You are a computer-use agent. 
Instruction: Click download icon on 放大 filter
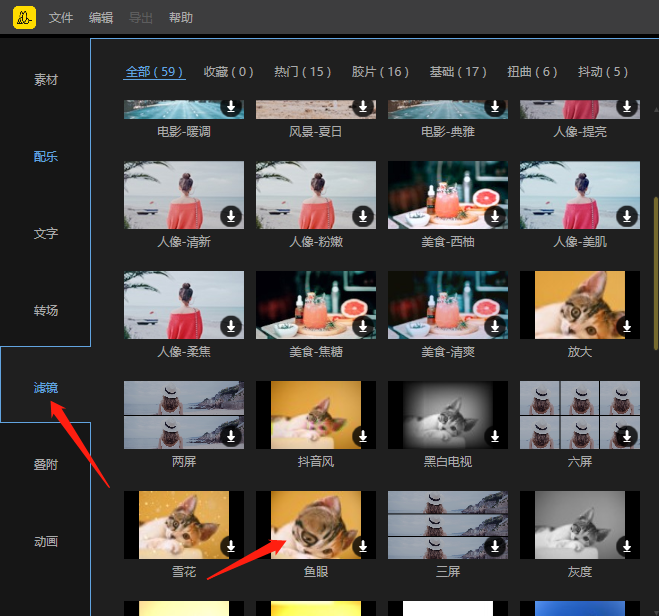click(626, 326)
